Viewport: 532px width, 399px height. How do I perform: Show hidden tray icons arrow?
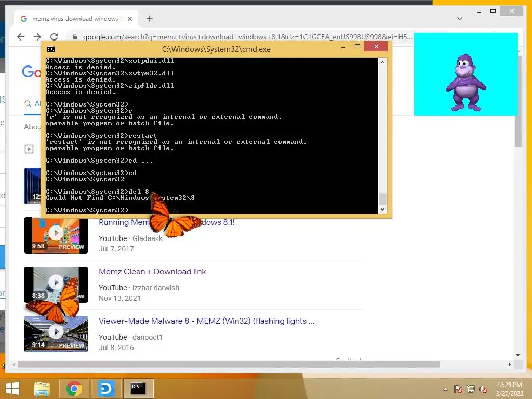pos(445,389)
